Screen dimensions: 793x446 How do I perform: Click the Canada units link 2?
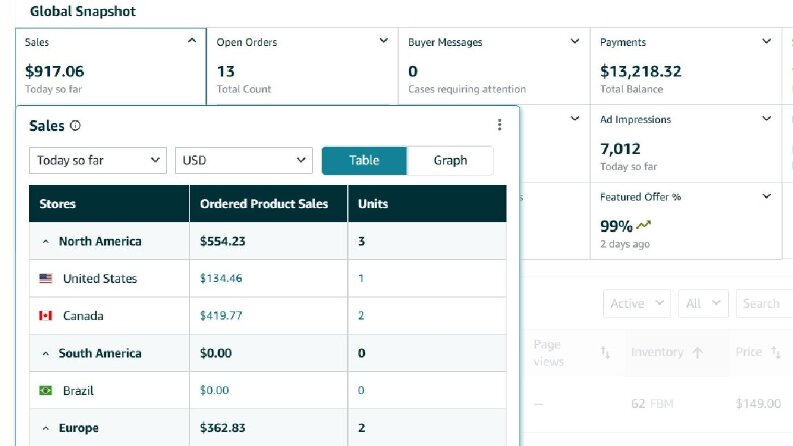361,316
